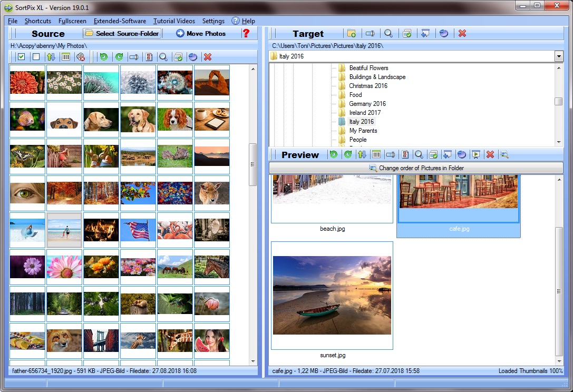Rotate the selected photo right in Preview toolbar
The width and height of the screenshot is (573, 392).
(x=347, y=154)
